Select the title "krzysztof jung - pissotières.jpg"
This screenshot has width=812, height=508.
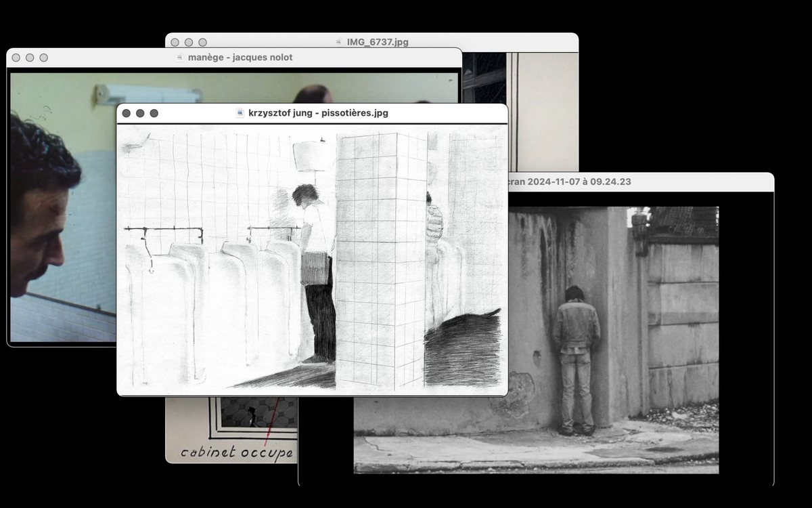click(319, 113)
